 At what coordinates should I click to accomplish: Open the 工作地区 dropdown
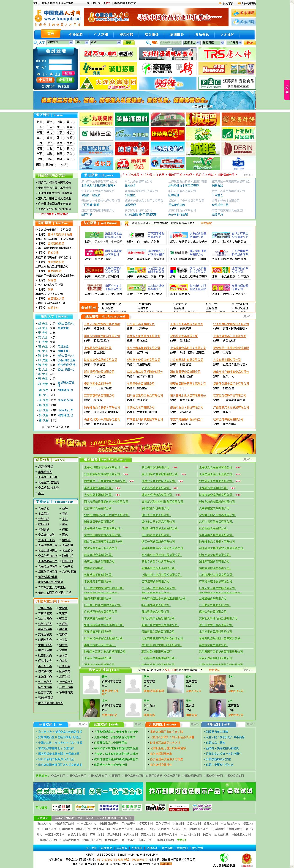(192, 42)
